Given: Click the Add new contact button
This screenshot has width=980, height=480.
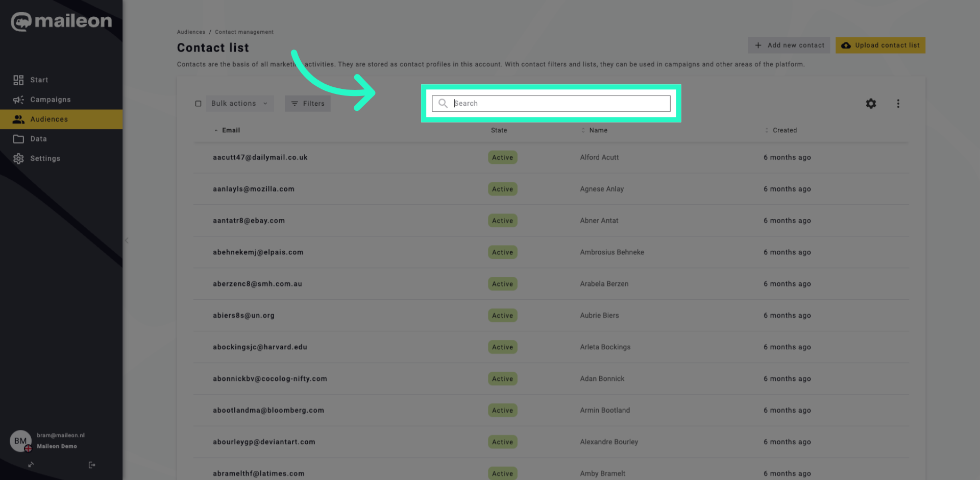Looking at the screenshot, I should pos(789,45).
